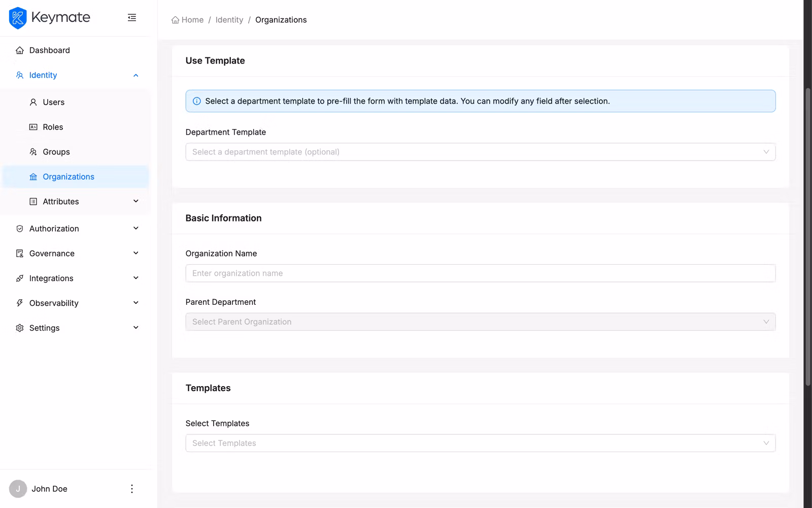Click the sidebar collapse icon at top
This screenshot has width=812, height=508.
tap(132, 17)
